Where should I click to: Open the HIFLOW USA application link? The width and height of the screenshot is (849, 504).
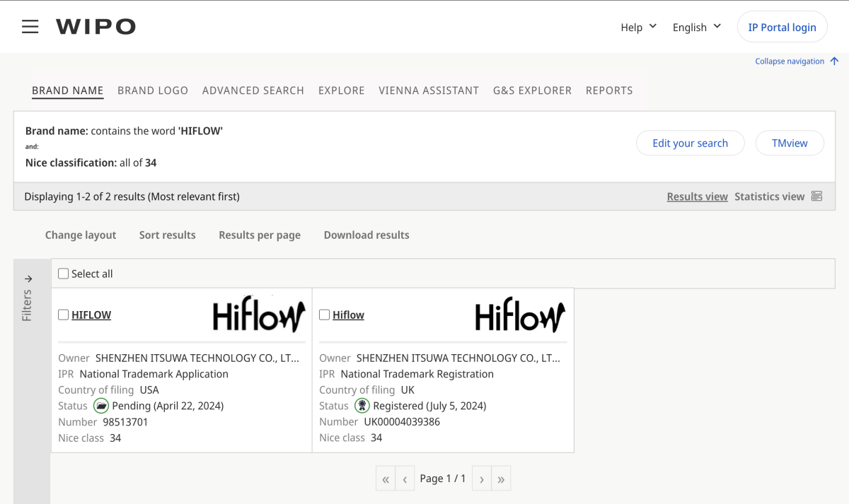point(91,315)
